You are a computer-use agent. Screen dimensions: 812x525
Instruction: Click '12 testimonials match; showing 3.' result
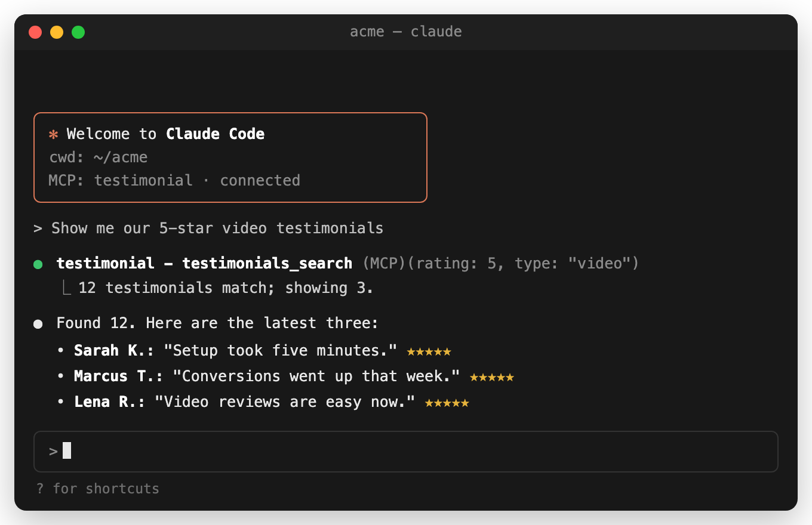pyautogui.click(x=226, y=288)
